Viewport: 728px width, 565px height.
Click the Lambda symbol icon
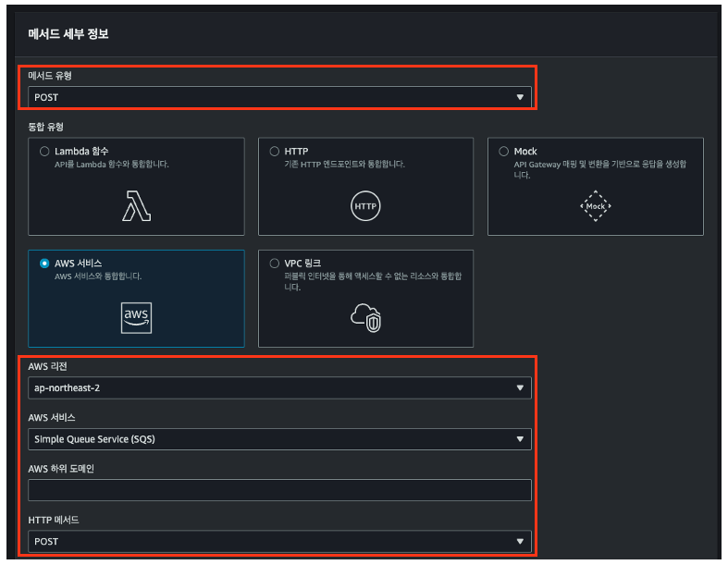coord(137,205)
